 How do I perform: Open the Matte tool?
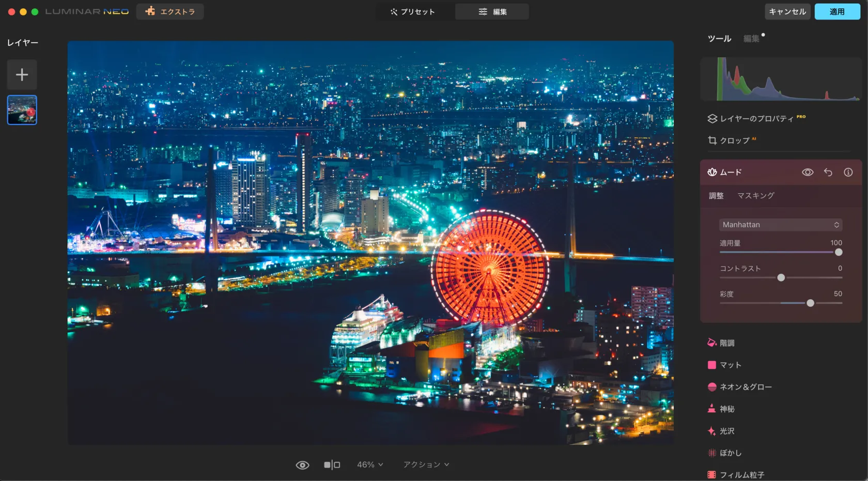(x=730, y=365)
